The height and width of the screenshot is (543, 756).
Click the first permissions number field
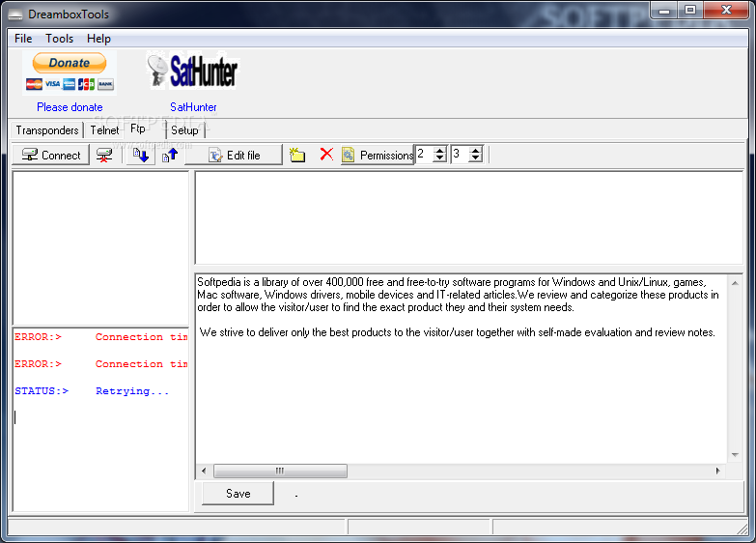[x=424, y=155]
